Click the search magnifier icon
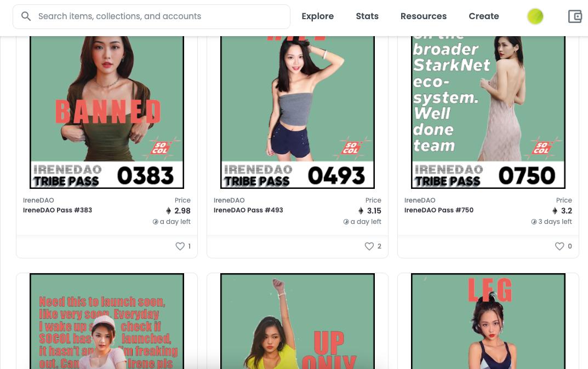The height and width of the screenshot is (369, 588). (26, 16)
